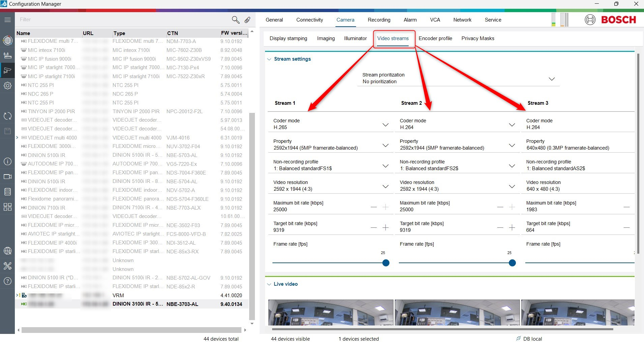The image size is (644, 342).
Task: Select the security camera devices icon
Action: click(x=7, y=70)
